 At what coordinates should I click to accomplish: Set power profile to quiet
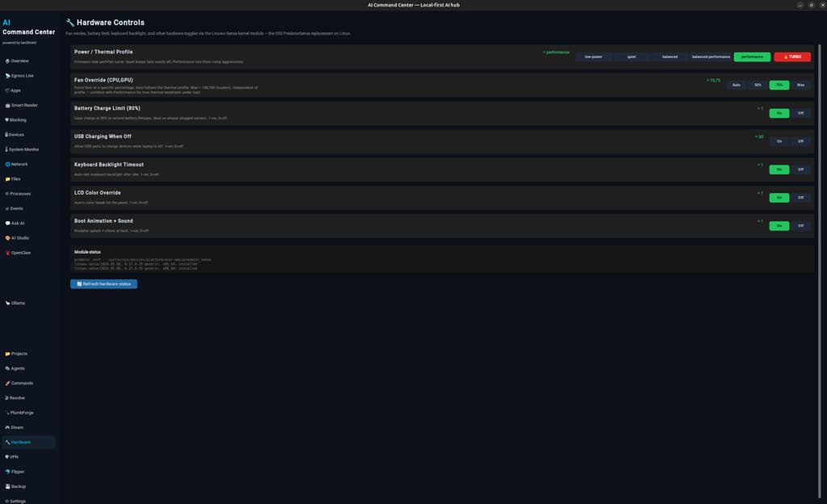[x=632, y=57]
